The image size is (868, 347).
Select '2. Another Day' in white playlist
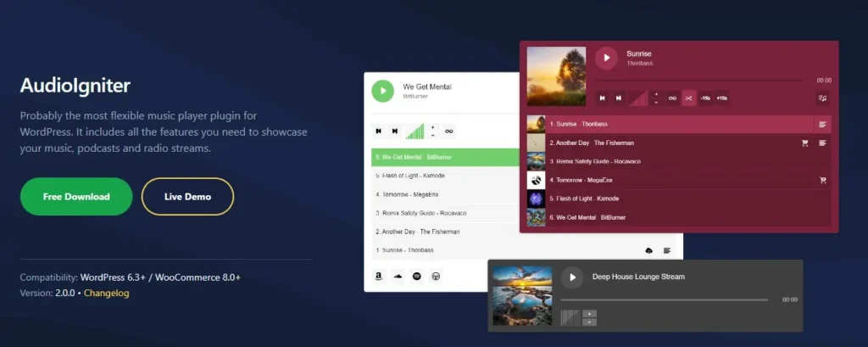[445, 232]
